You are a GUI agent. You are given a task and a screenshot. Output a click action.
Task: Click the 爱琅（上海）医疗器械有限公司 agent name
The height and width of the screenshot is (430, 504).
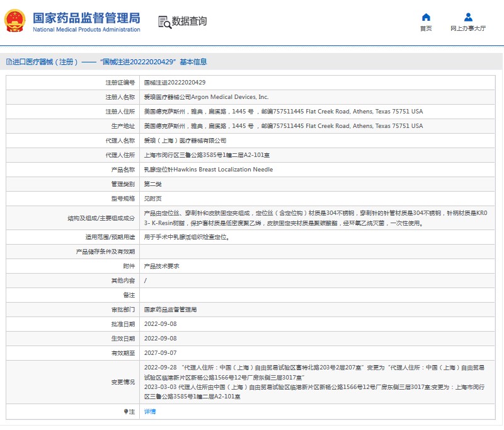tap(185, 141)
